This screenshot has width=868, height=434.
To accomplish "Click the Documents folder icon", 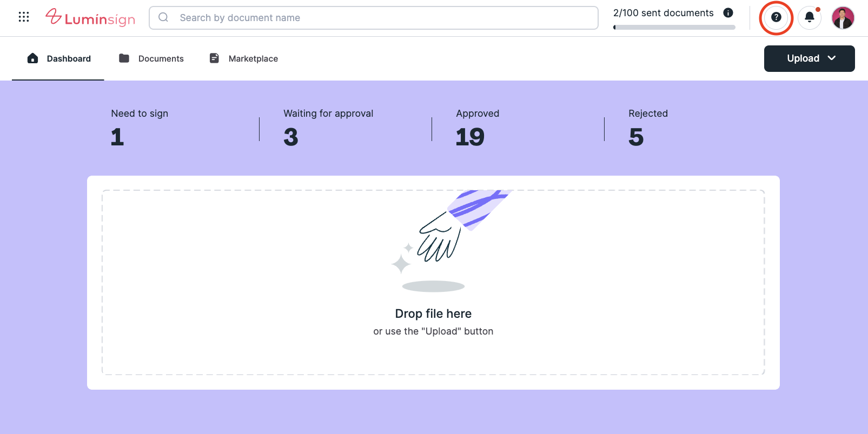I will (x=124, y=58).
